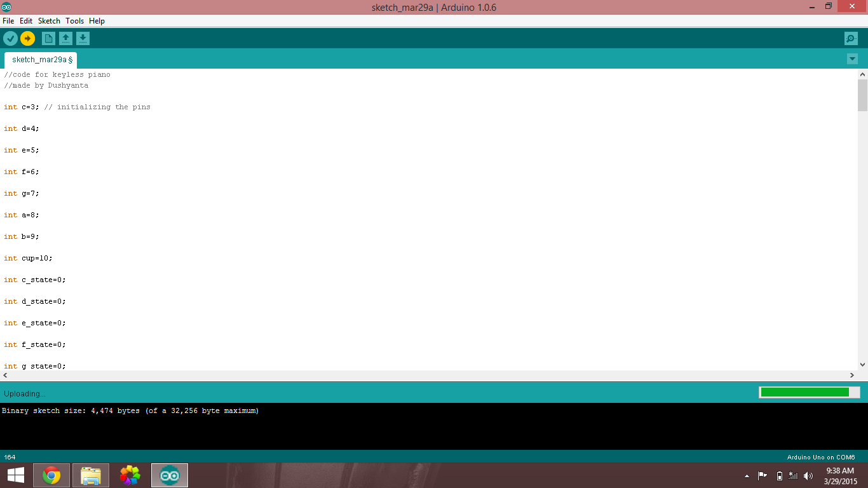Click the editor vertical scrollbar thumb
868x488 pixels.
click(862, 95)
